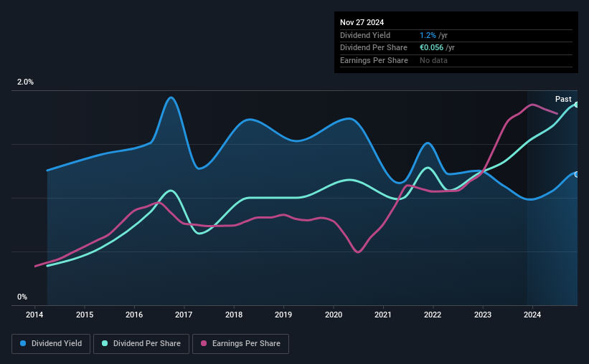Click the tooltip Dividend Per Share row label
Image resolution: width=589 pixels, height=364 pixels.
pos(373,48)
